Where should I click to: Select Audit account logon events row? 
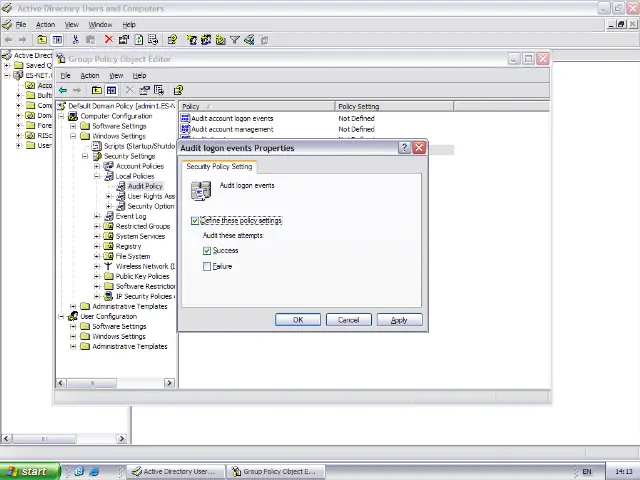point(232,118)
